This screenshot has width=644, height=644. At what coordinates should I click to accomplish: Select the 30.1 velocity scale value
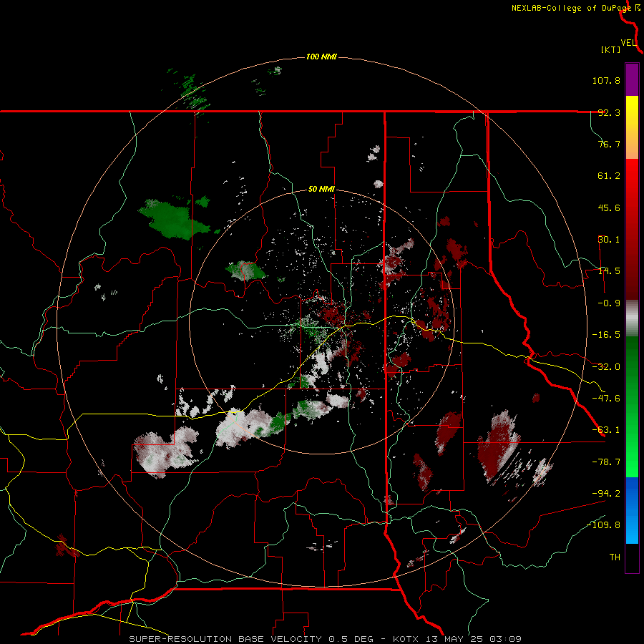coord(609,240)
